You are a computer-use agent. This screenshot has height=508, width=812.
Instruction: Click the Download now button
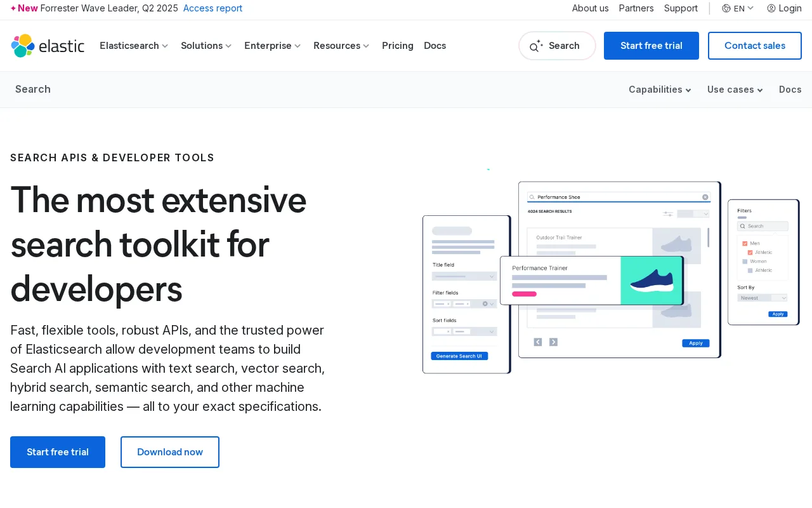point(170,452)
